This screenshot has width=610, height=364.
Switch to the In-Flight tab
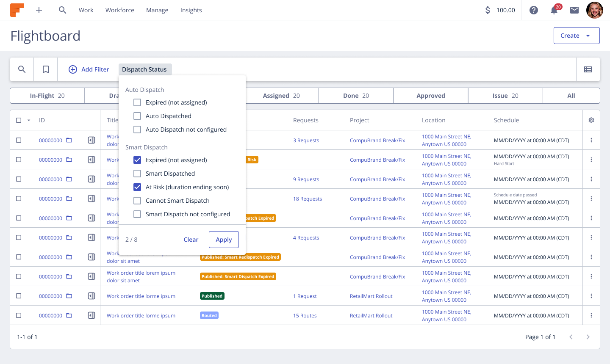(47, 96)
